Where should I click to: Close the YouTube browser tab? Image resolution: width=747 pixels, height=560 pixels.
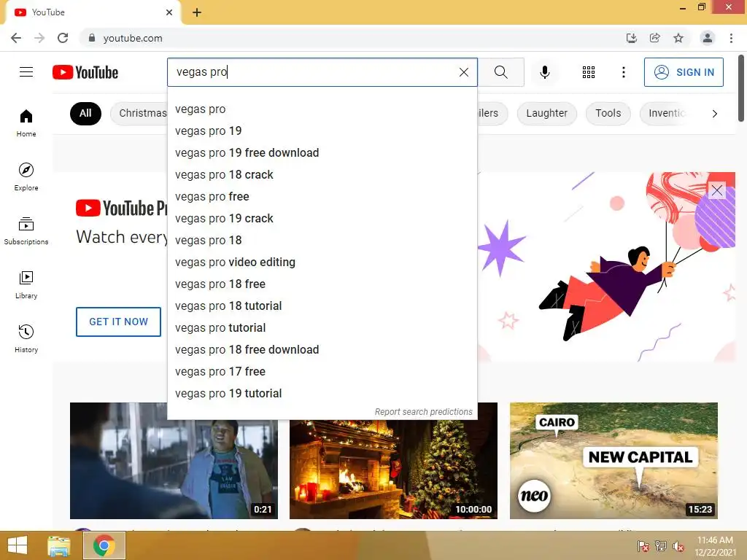click(169, 12)
